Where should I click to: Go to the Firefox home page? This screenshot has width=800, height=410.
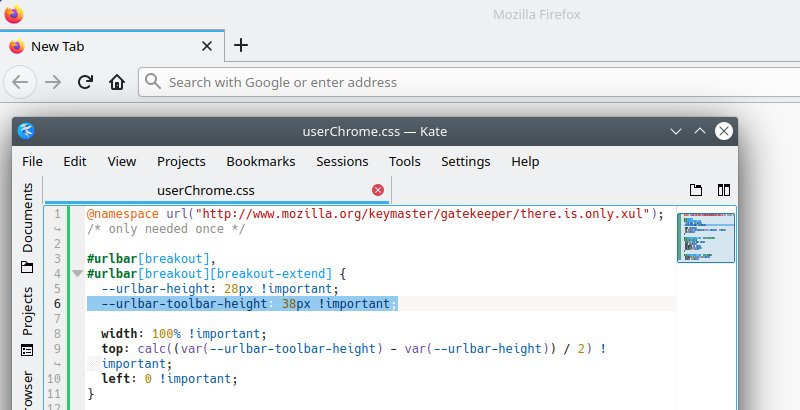click(117, 82)
